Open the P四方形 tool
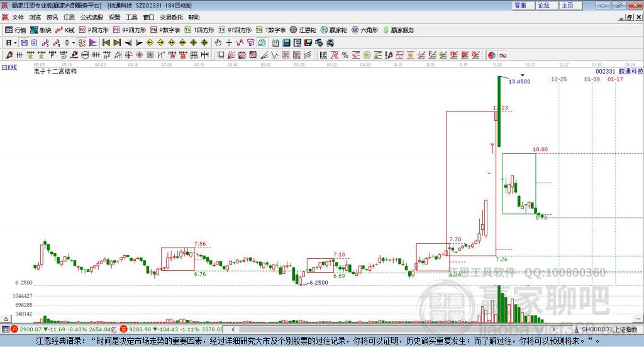Image resolution: width=644 pixels, height=347 pixels. pyautogui.click(x=94, y=30)
